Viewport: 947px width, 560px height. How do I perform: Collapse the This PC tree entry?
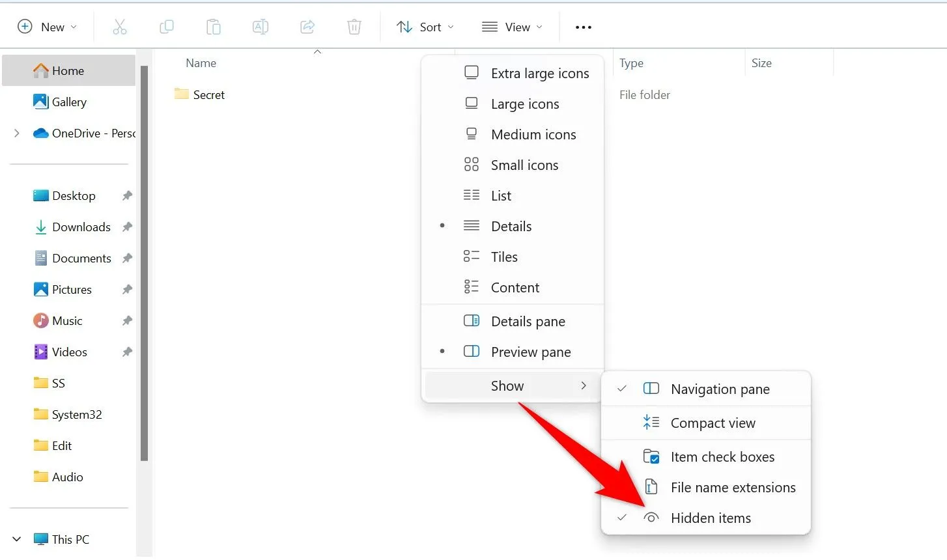click(x=16, y=539)
